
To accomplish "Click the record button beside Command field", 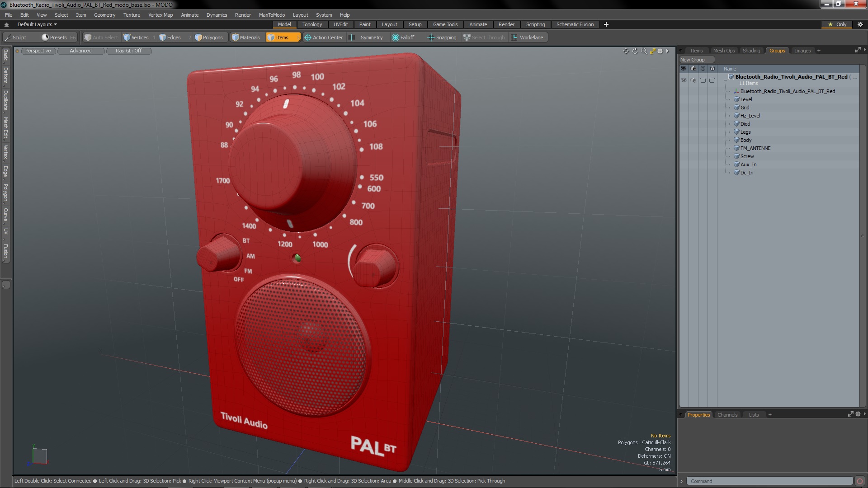I will (860, 481).
